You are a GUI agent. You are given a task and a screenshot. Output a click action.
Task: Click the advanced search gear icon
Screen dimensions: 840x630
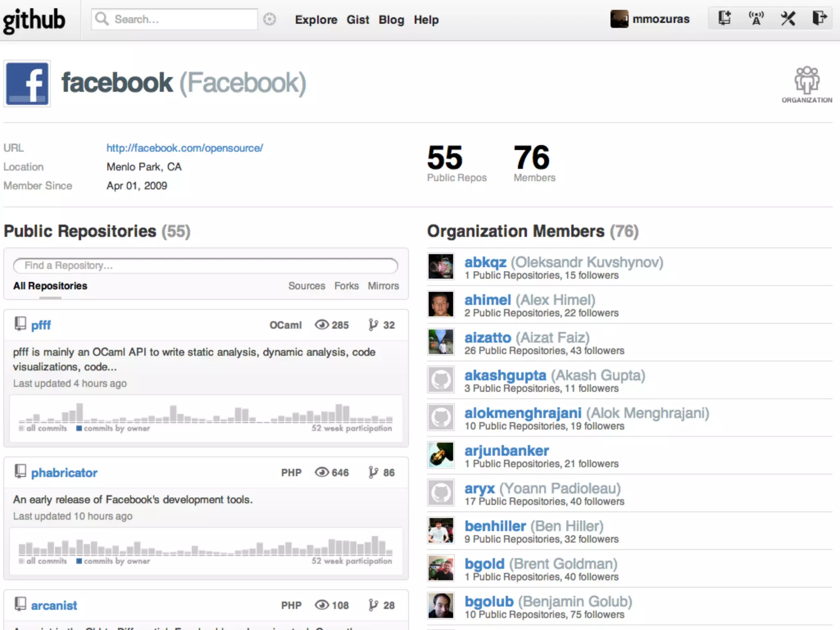point(269,19)
